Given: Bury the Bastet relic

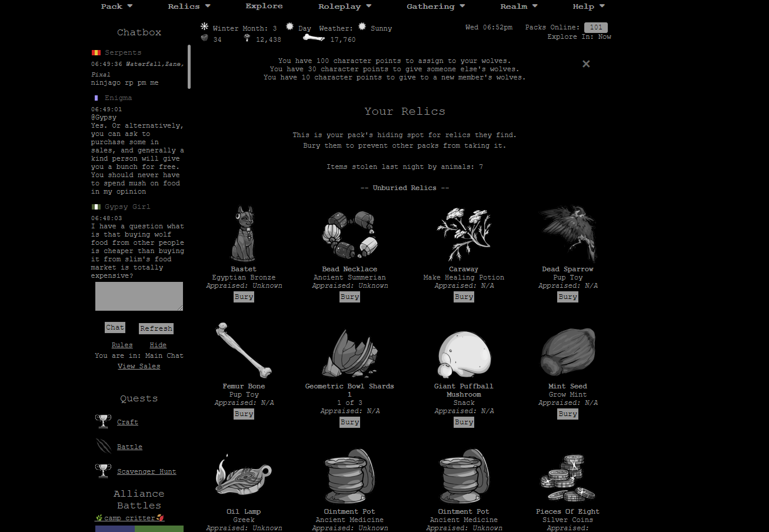Looking at the screenshot, I should (x=244, y=297).
